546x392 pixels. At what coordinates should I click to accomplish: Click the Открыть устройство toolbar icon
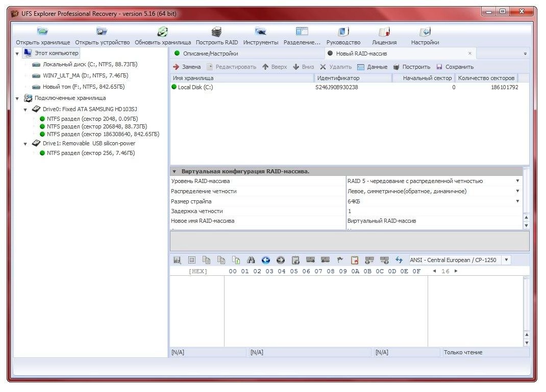(102, 31)
